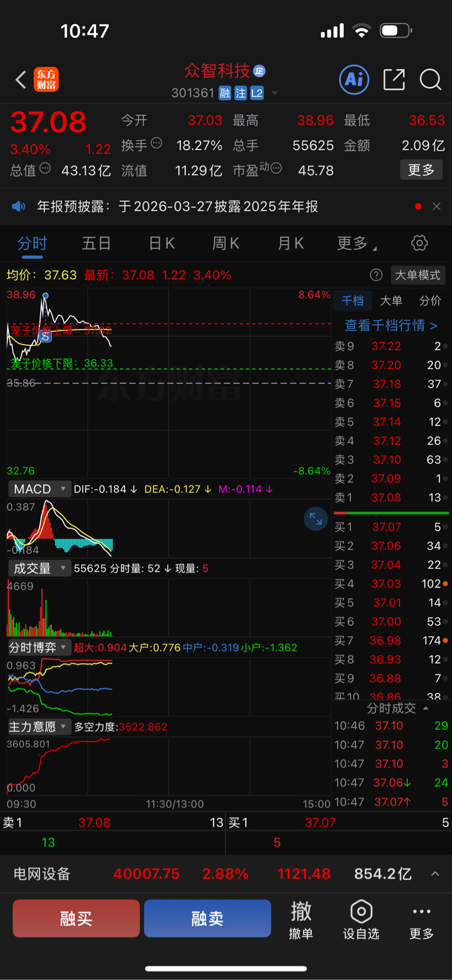Viewport: 452px width, 980px height.
Task: Expand the sector bar chevron up
Action: 435,874
